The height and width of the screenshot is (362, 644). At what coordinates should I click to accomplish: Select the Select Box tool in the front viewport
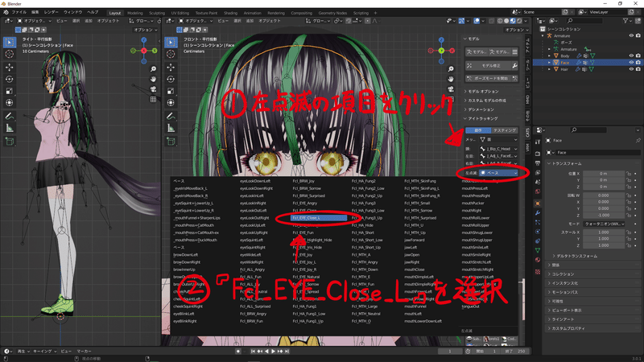click(171, 42)
